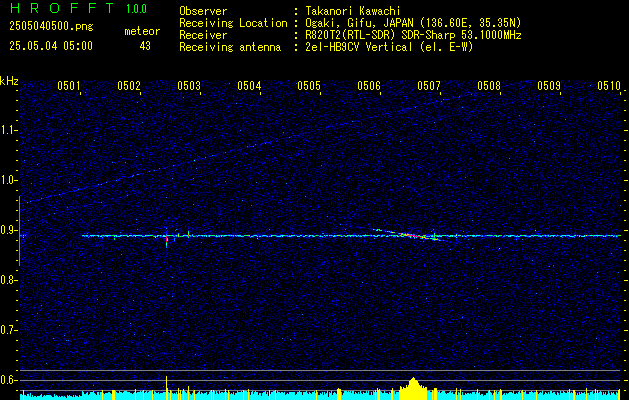This screenshot has height=400, width=629.
Task: Click the 0.8 kHz axis label
Action: [9, 280]
